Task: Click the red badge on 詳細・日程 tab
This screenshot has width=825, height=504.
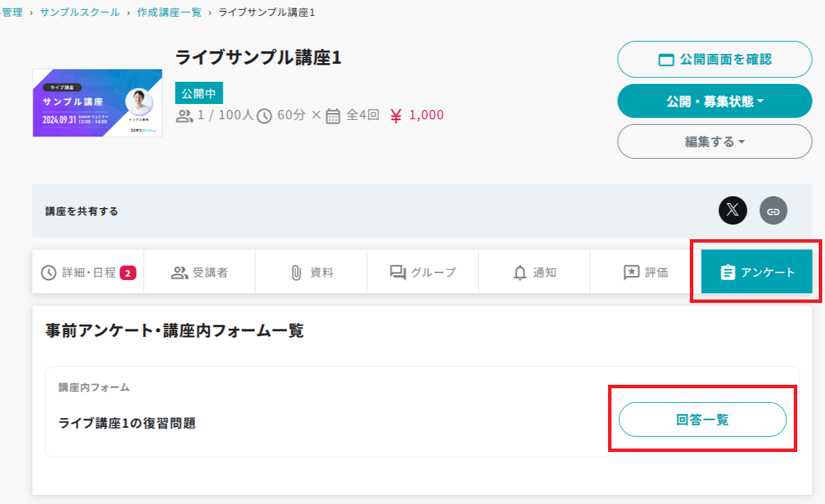Action: click(128, 272)
